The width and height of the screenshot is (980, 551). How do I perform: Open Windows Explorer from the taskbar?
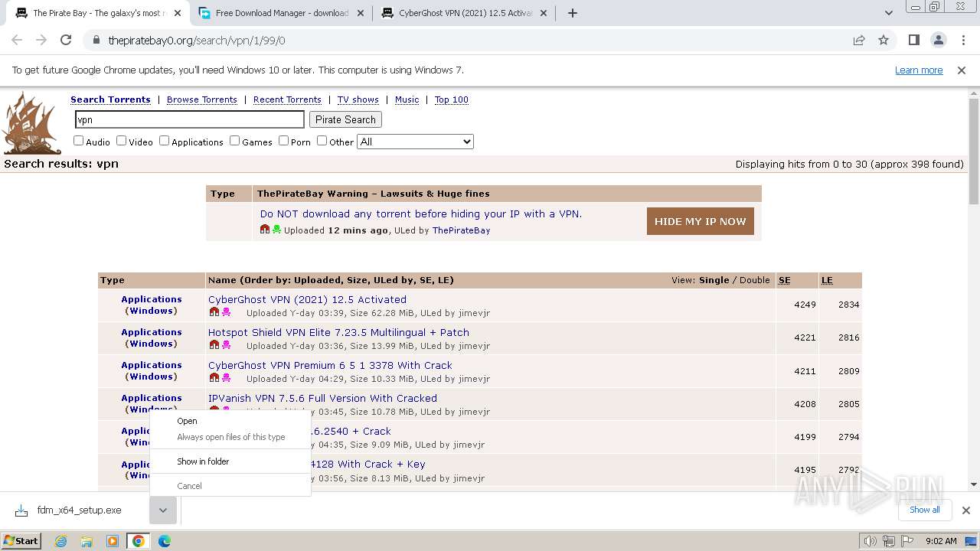pos(87,541)
